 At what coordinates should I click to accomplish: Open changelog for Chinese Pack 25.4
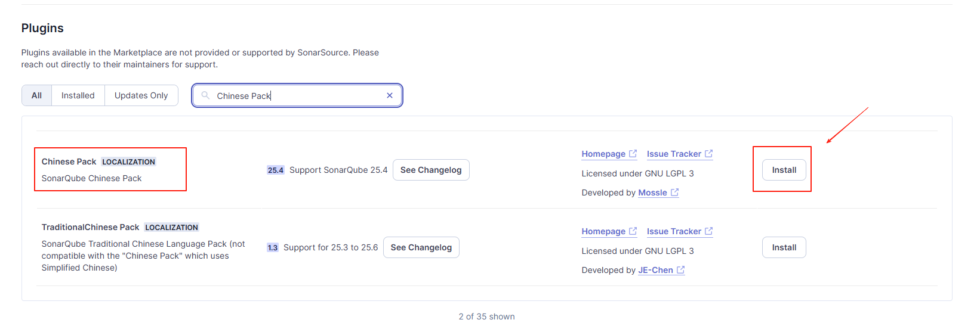431,170
